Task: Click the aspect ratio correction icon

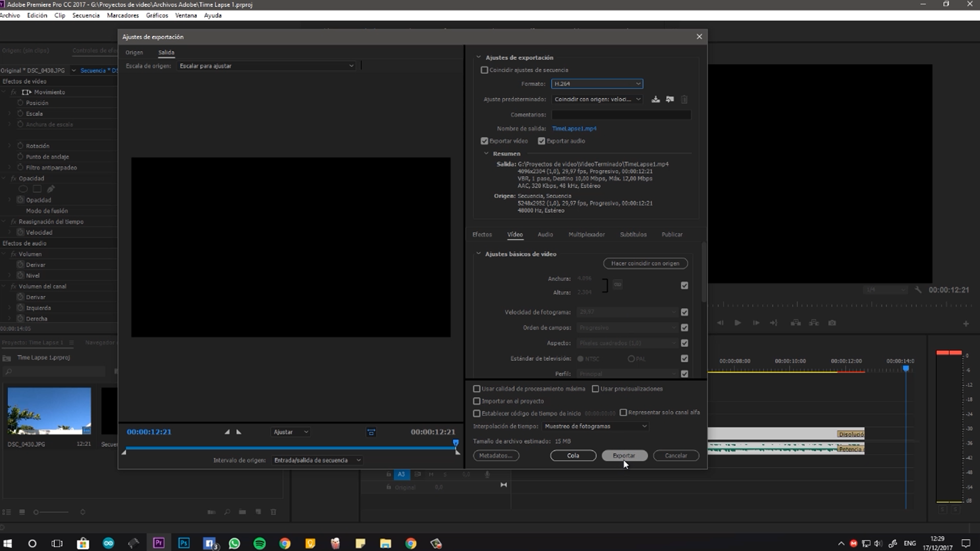Action: 371,432
